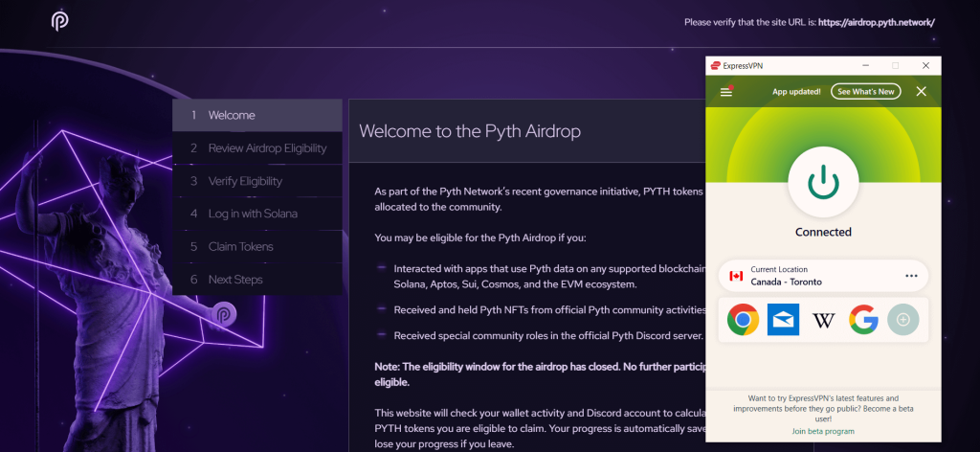Click the eligibility window closed note
The image size is (980, 452).
540,374
